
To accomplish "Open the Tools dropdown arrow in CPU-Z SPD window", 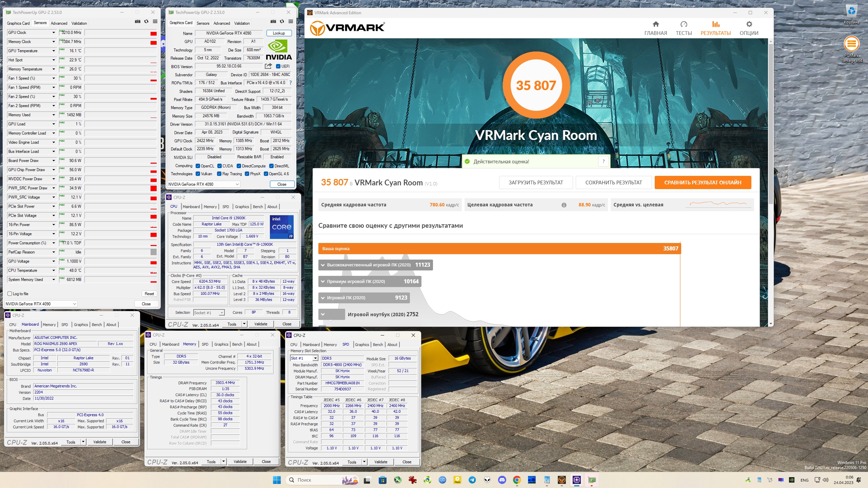I will (x=364, y=462).
